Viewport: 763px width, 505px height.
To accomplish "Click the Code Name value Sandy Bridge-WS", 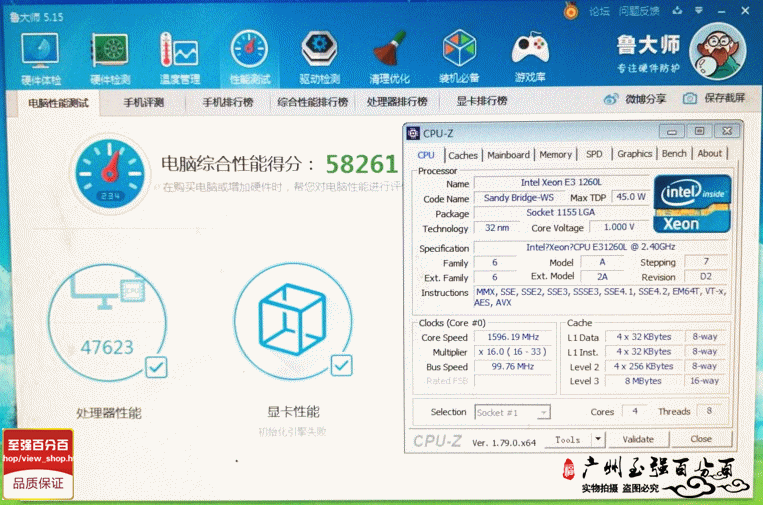I will pos(518,198).
